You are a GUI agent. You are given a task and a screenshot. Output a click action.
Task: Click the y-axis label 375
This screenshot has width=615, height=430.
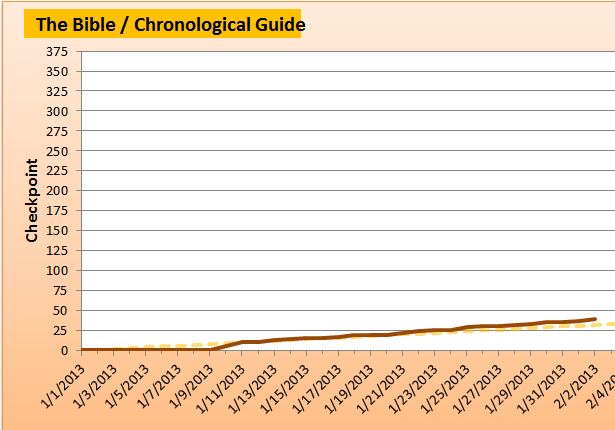pyautogui.click(x=57, y=51)
